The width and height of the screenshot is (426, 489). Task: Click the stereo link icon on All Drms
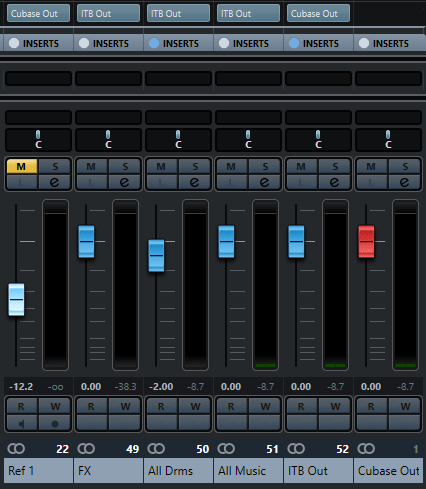[x=156, y=449]
